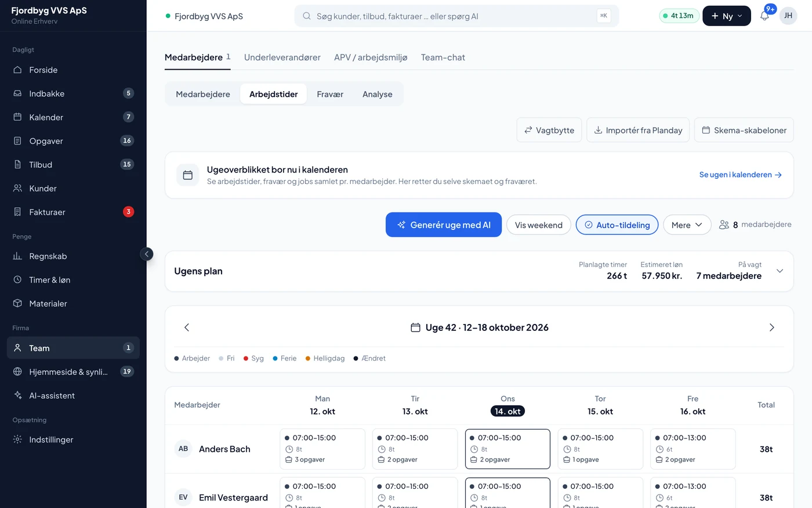Open the Ny create dropdown

click(727, 16)
